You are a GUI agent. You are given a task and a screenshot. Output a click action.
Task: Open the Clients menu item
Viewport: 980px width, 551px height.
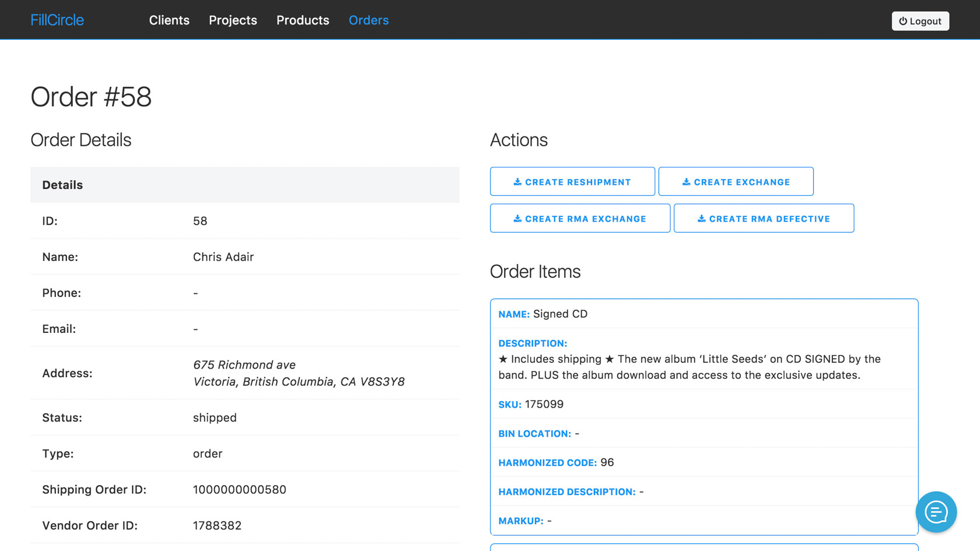[169, 20]
